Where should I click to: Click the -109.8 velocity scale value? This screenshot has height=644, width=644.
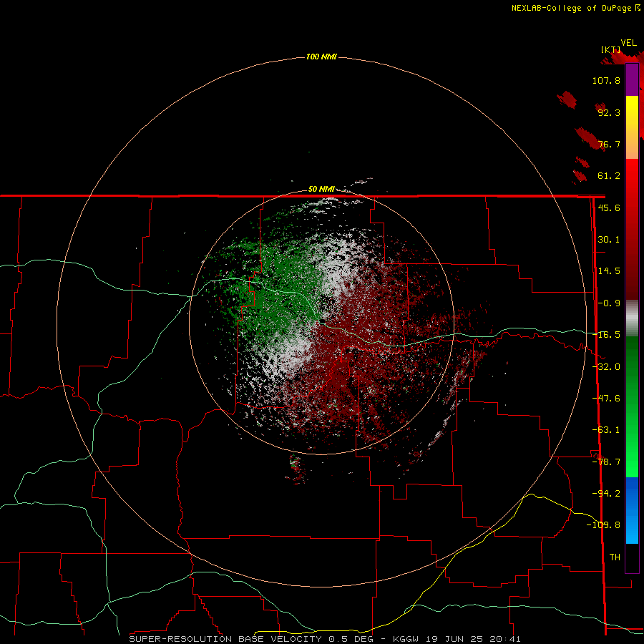click(x=603, y=525)
